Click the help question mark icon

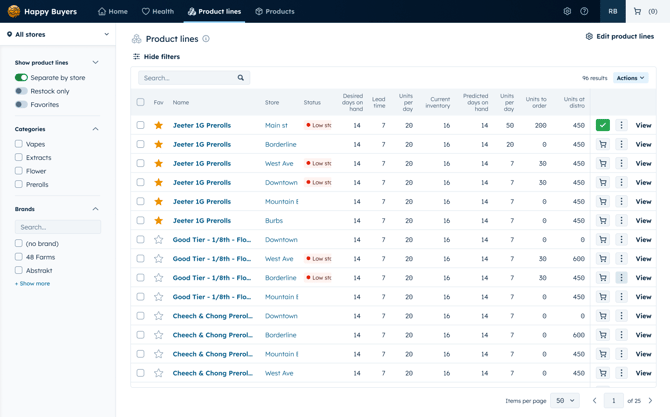pyautogui.click(x=584, y=12)
